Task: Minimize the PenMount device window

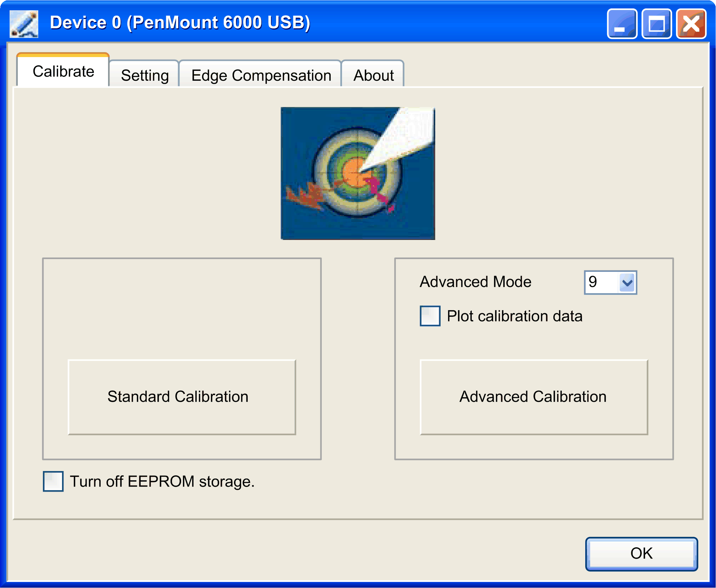Action: click(x=622, y=24)
